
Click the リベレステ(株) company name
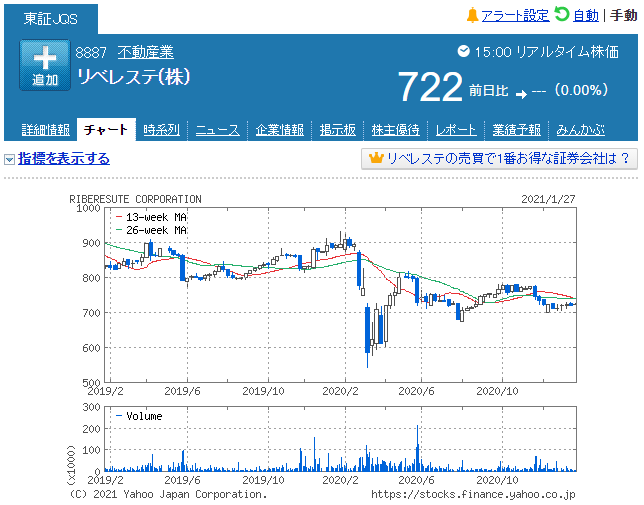(x=133, y=77)
